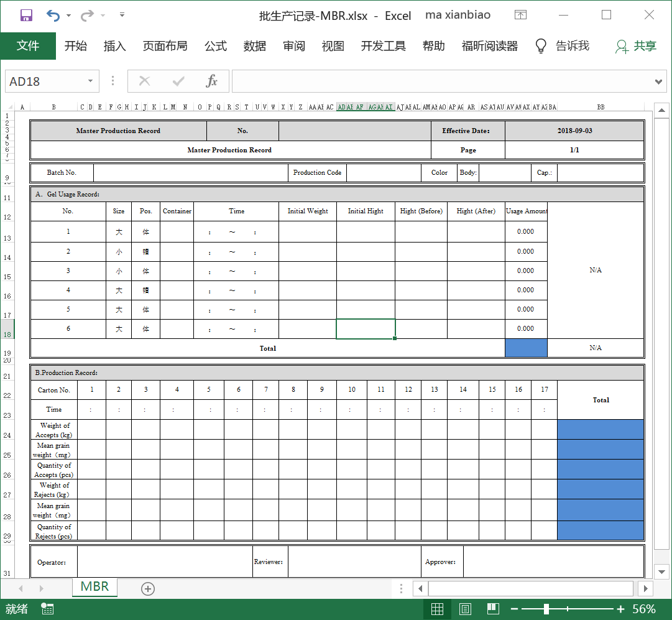
Task: Switch to Page Layout view
Action: click(x=465, y=609)
